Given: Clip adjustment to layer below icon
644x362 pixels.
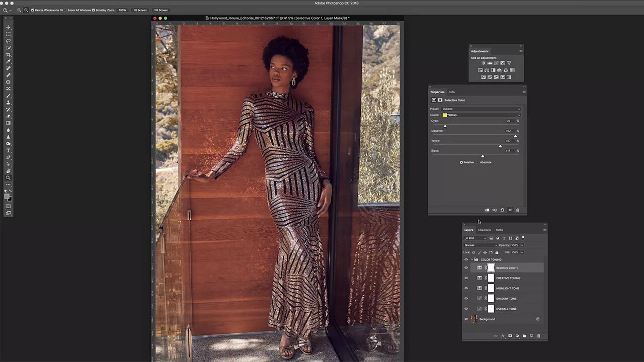Looking at the screenshot, I should [487, 210].
